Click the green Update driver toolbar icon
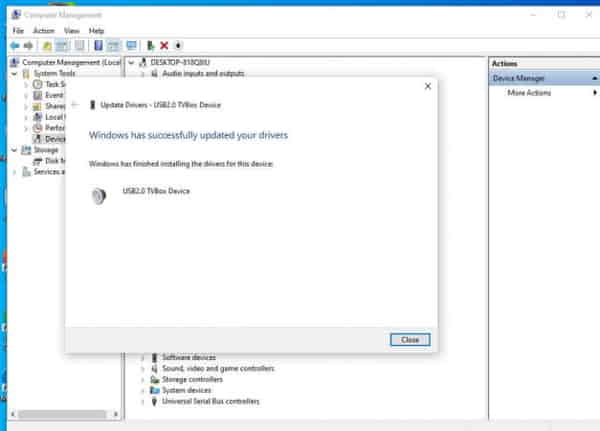600x431 pixels. tap(150, 46)
